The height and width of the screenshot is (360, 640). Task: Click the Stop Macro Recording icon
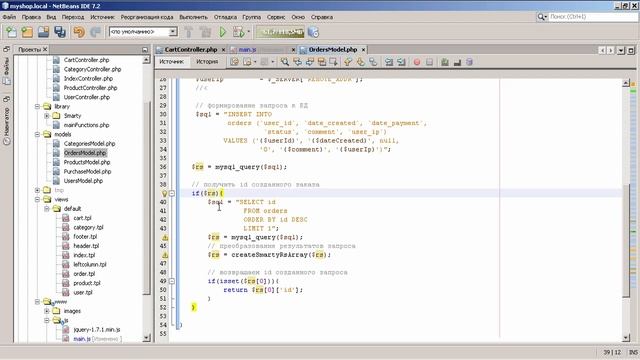(x=429, y=62)
